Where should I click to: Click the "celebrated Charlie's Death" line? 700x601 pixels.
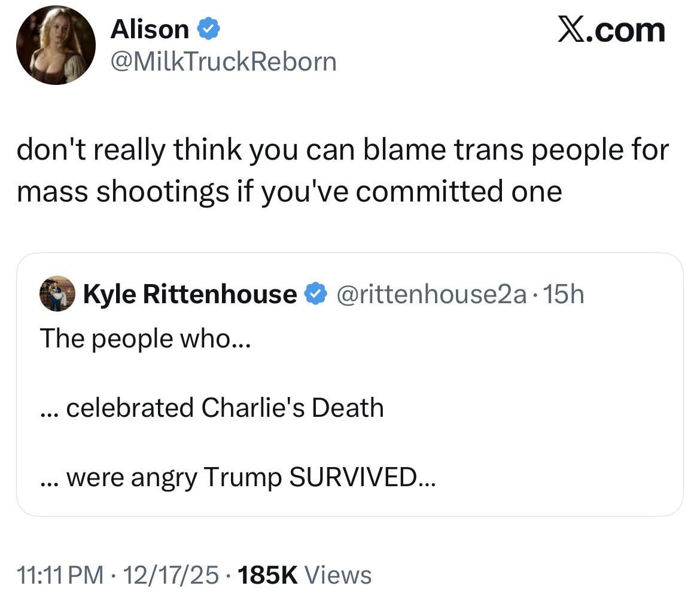(212, 408)
